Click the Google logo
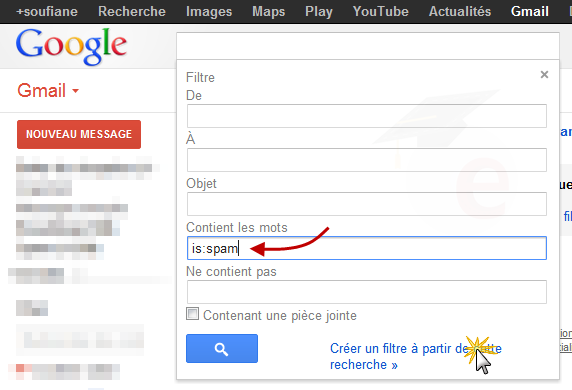 71,46
